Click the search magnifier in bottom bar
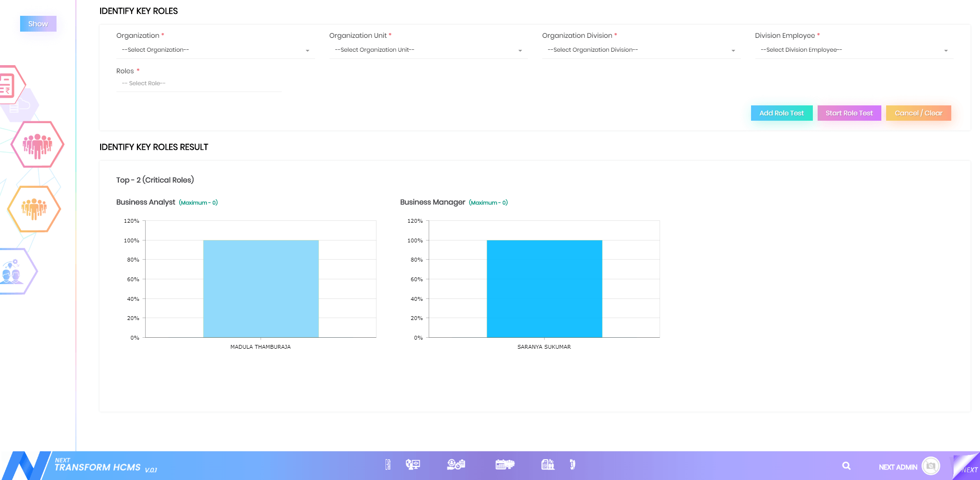 (846, 466)
